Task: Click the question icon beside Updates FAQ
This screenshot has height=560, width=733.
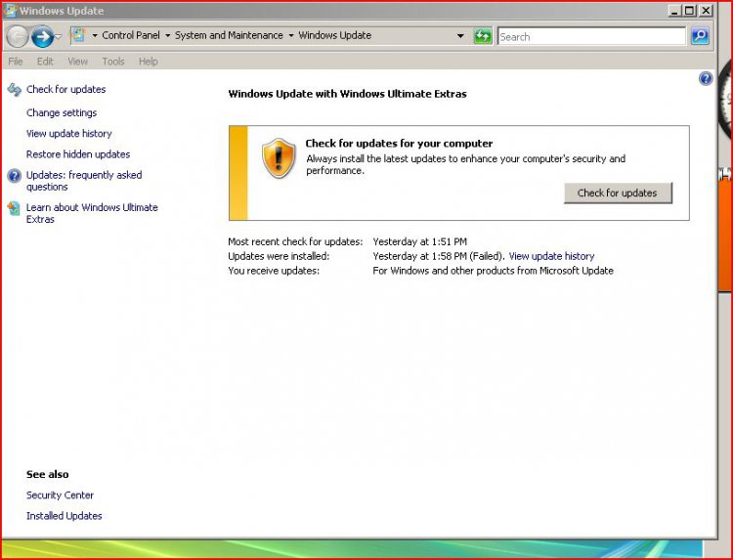Action: 14,176
